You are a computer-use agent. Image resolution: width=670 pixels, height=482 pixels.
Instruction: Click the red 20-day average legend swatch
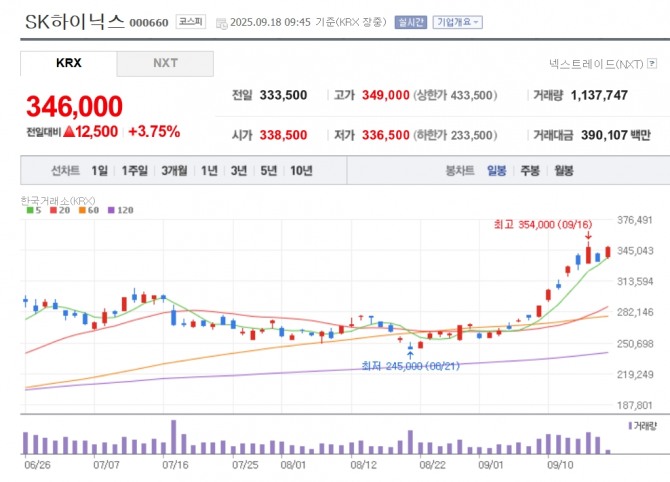coord(53,210)
